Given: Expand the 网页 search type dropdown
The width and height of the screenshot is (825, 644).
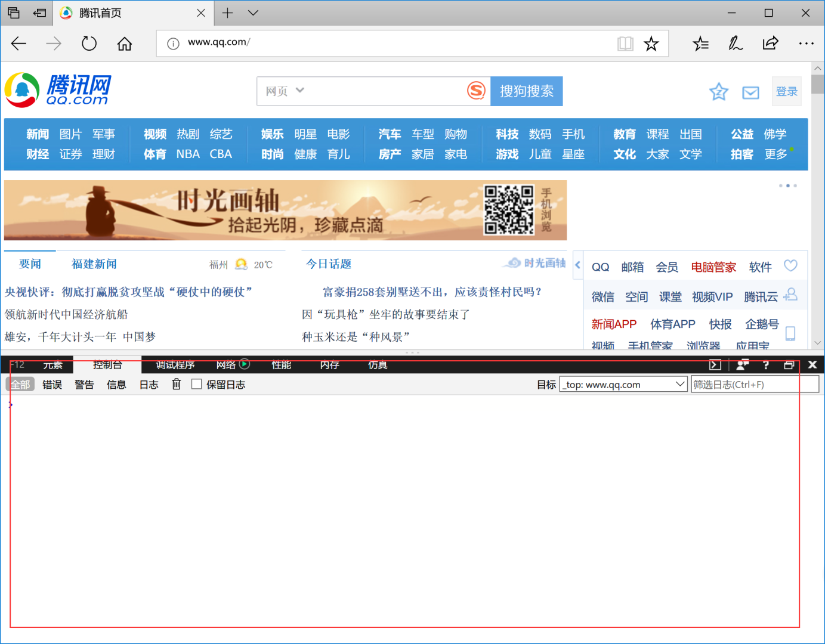Looking at the screenshot, I should pos(285,91).
